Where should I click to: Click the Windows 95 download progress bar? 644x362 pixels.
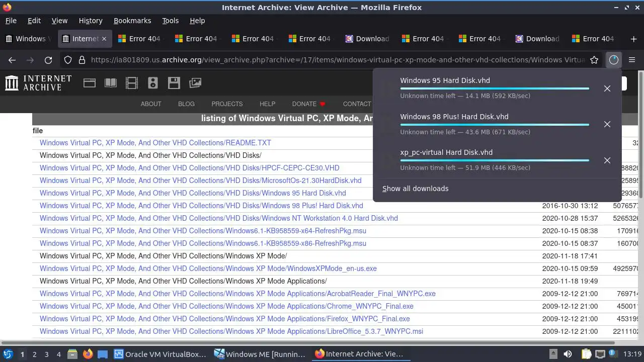(495, 88)
